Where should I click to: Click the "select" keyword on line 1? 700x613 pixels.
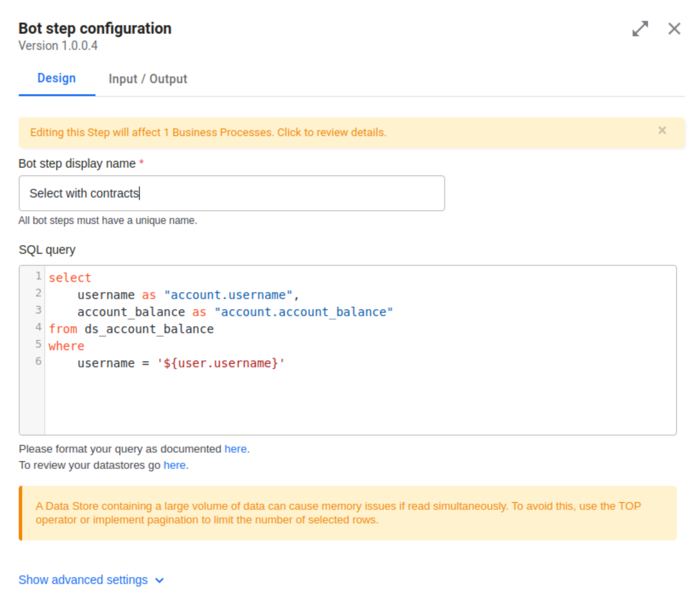[70, 278]
